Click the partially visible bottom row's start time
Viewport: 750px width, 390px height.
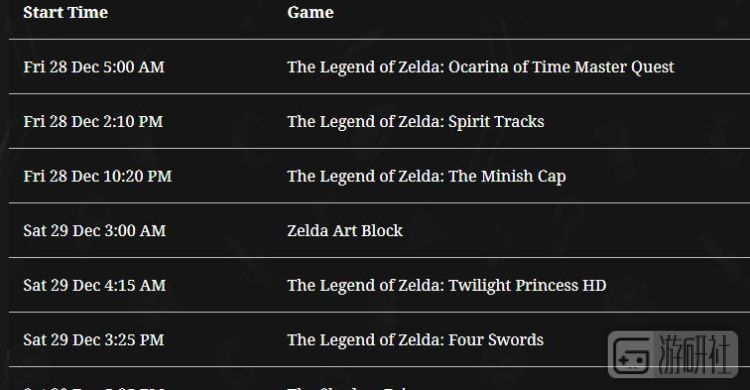point(94,387)
